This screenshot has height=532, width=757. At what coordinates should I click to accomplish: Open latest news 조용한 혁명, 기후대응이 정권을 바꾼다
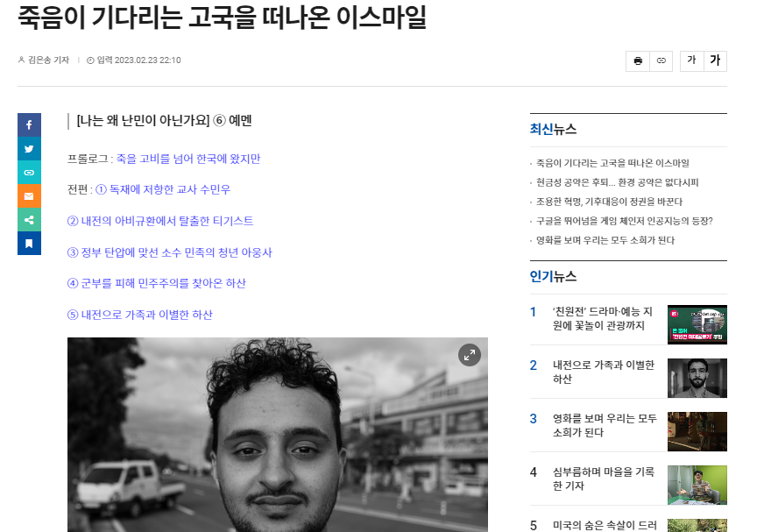[x=609, y=202]
